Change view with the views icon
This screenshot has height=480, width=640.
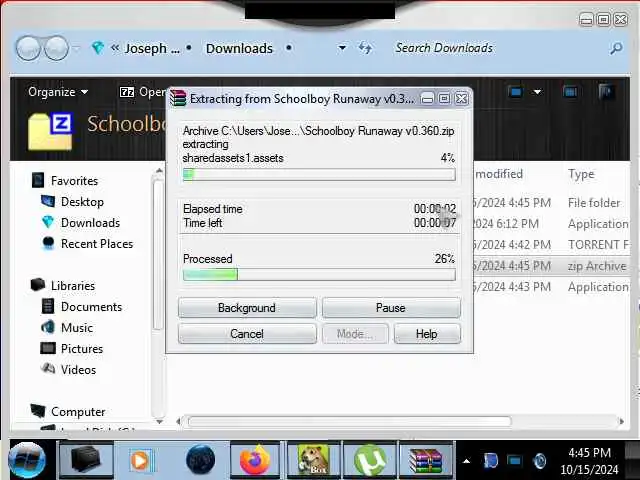click(x=516, y=92)
